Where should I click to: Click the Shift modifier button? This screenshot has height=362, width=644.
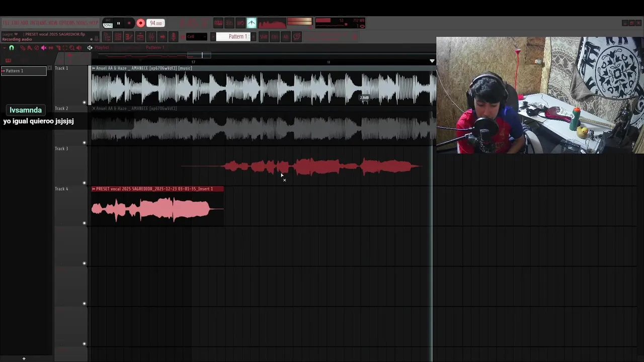point(264,37)
